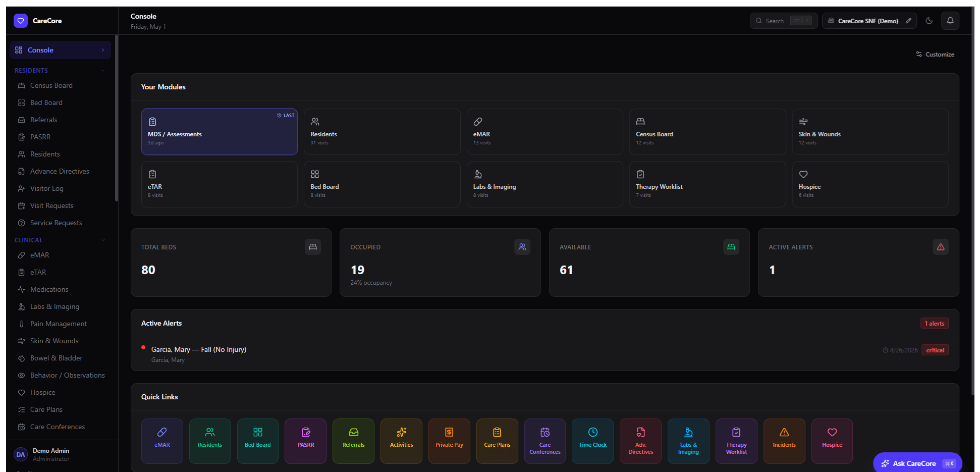Open the PASRR quick link tile

306,441
